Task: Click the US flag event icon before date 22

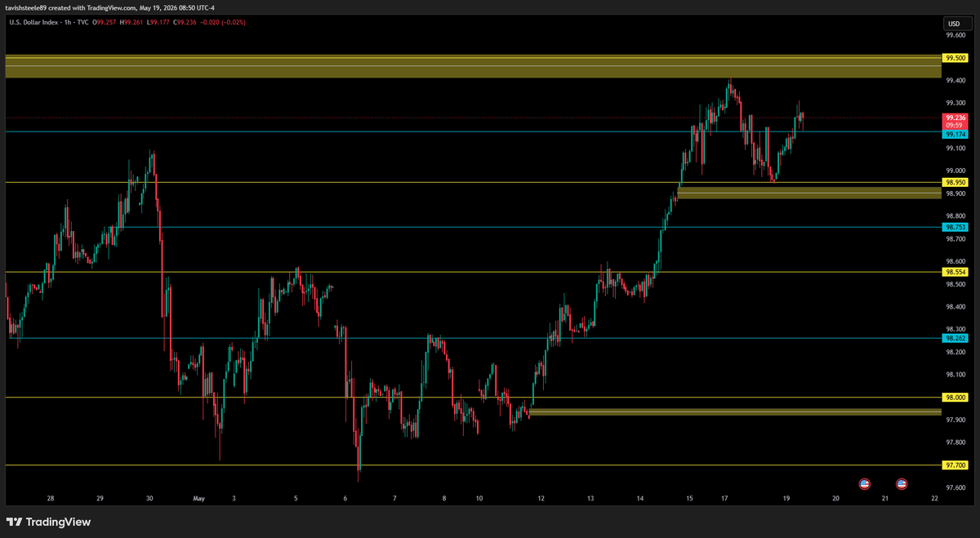Action: (x=902, y=484)
